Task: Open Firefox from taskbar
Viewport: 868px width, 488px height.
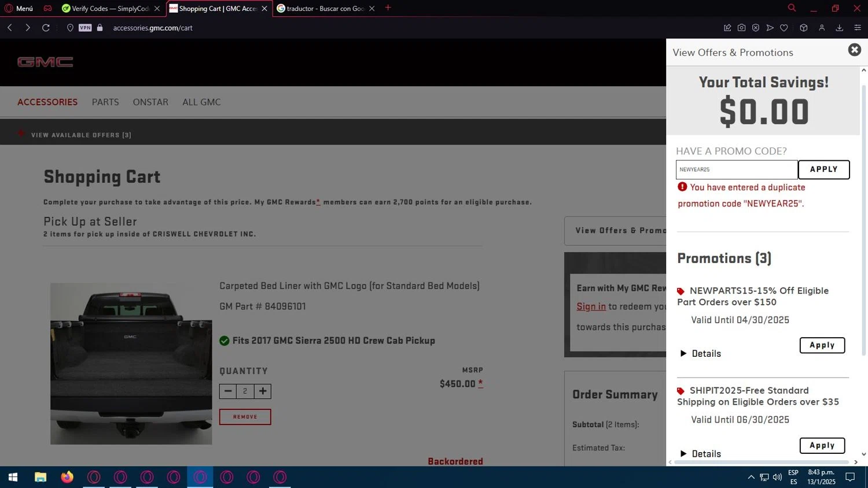Action: tap(67, 477)
